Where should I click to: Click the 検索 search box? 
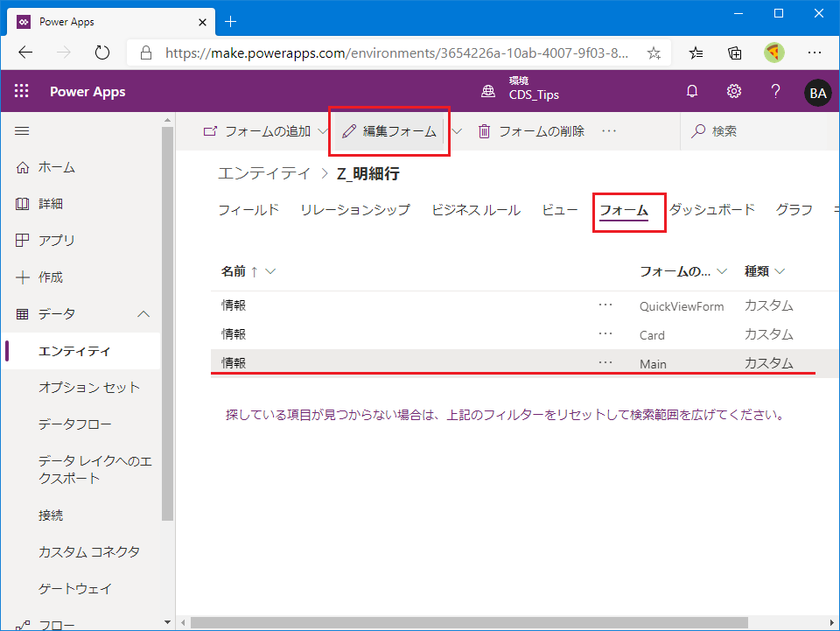pos(759,131)
